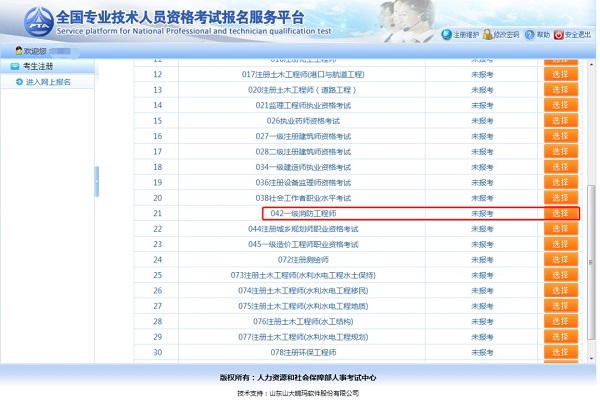Image resolution: width=600 pixels, height=402 pixels.
Task: Click 选择 for 017注册土木工程师(港口与航道工程)
Action: pyautogui.click(x=561, y=74)
